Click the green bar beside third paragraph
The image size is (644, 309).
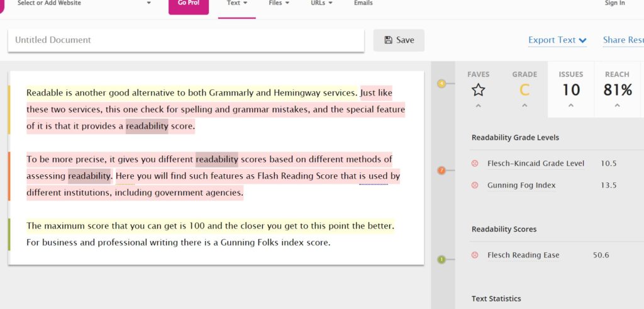[x=9, y=234]
